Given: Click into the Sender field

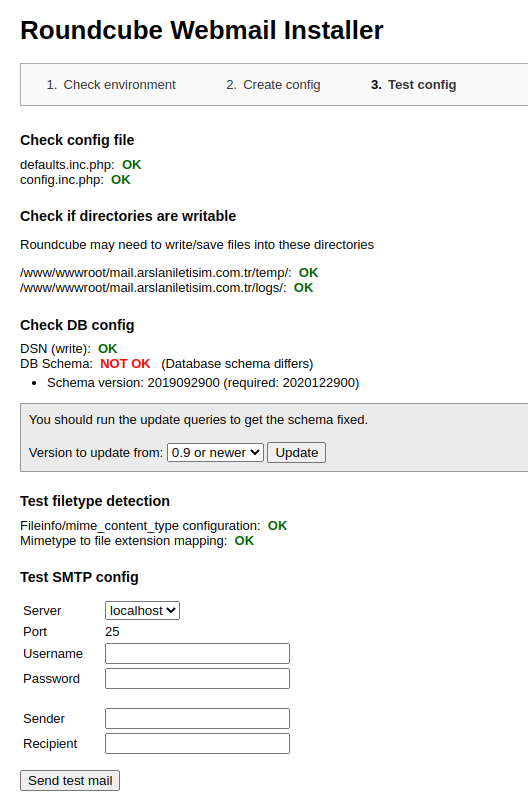Looking at the screenshot, I should pyautogui.click(x=197, y=718).
